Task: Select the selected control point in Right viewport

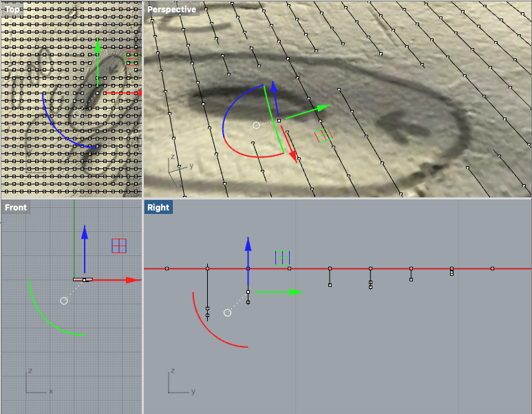Action: tap(248, 292)
